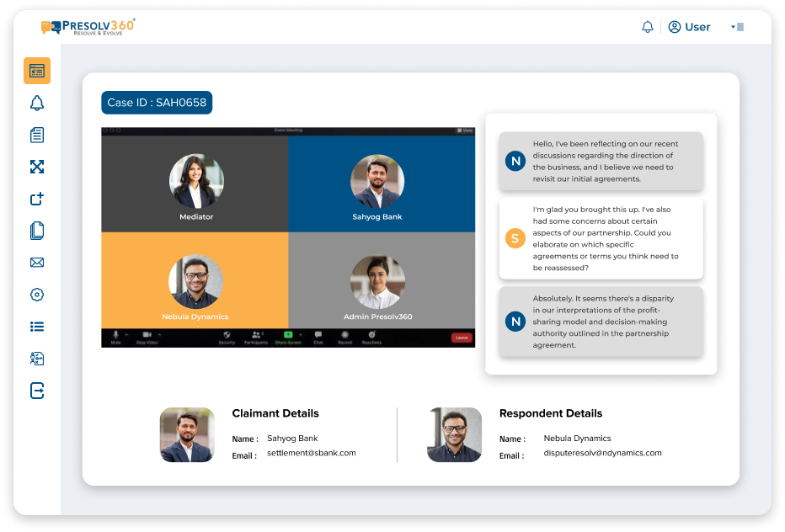Click Stop Video in the meeting toolbar

point(147,338)
